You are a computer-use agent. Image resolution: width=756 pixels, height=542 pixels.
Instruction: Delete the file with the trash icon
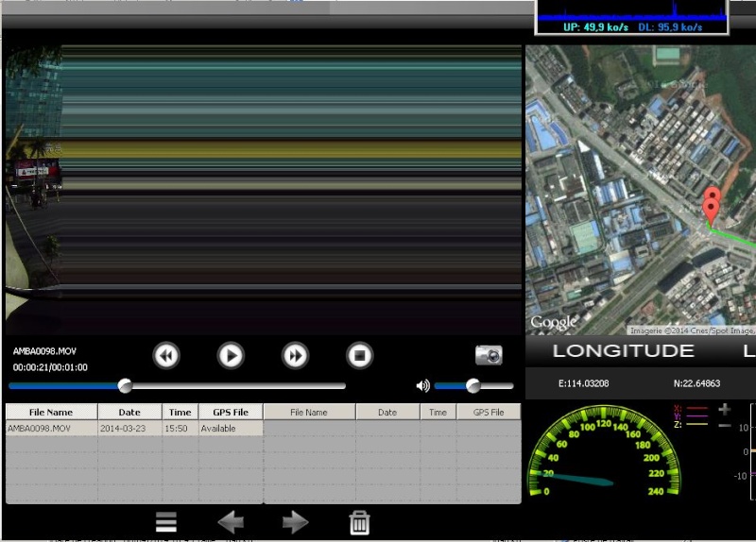click(360, 522)
